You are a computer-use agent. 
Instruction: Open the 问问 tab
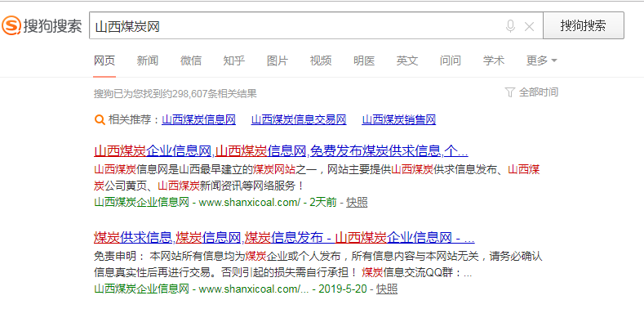point(450,60)
